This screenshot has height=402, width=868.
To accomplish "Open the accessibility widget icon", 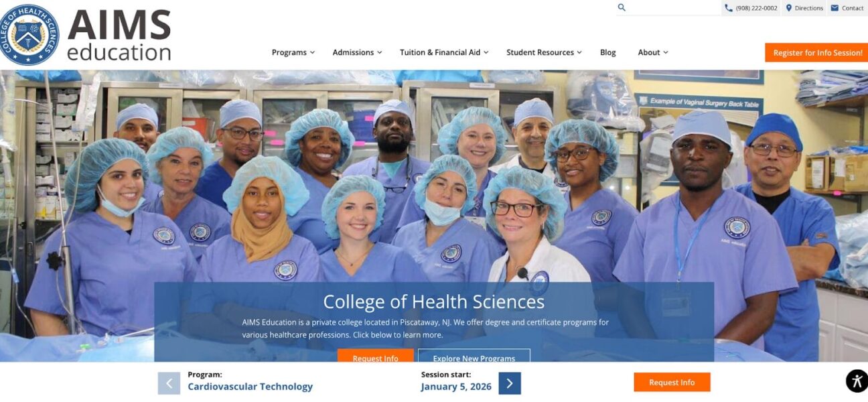I will (857, 381).
